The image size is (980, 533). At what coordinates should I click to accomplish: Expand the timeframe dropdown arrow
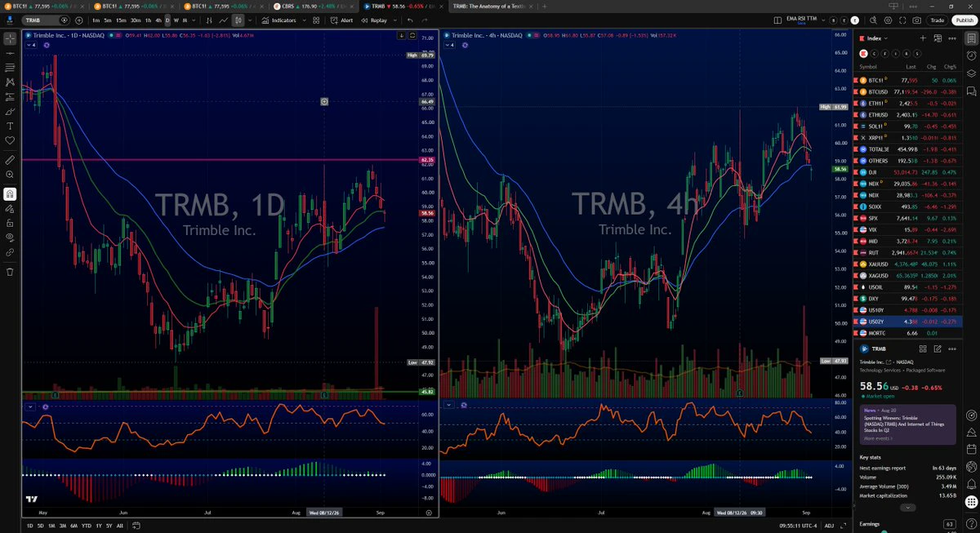click(194, 20)
